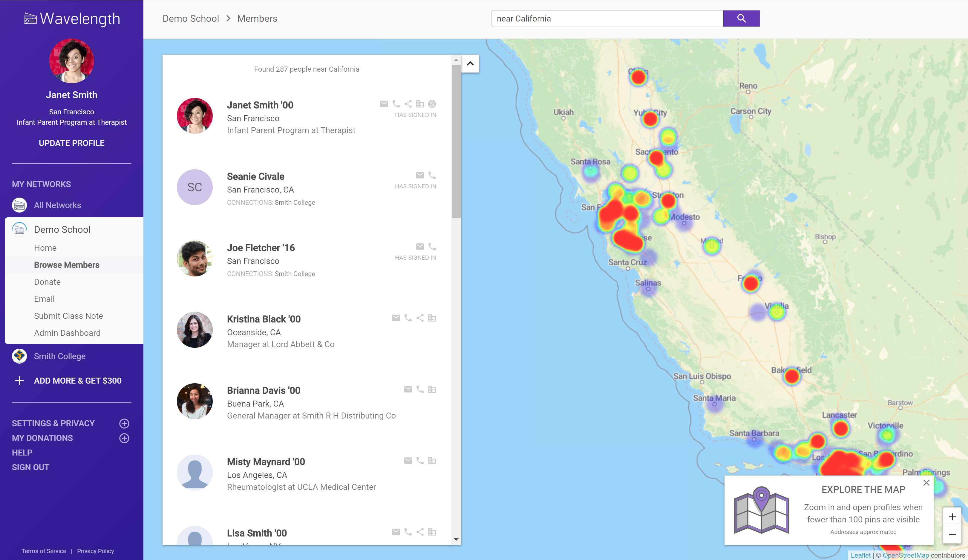Click the near California search field
This screenshot has height=560, width=968.
(607, 19)
